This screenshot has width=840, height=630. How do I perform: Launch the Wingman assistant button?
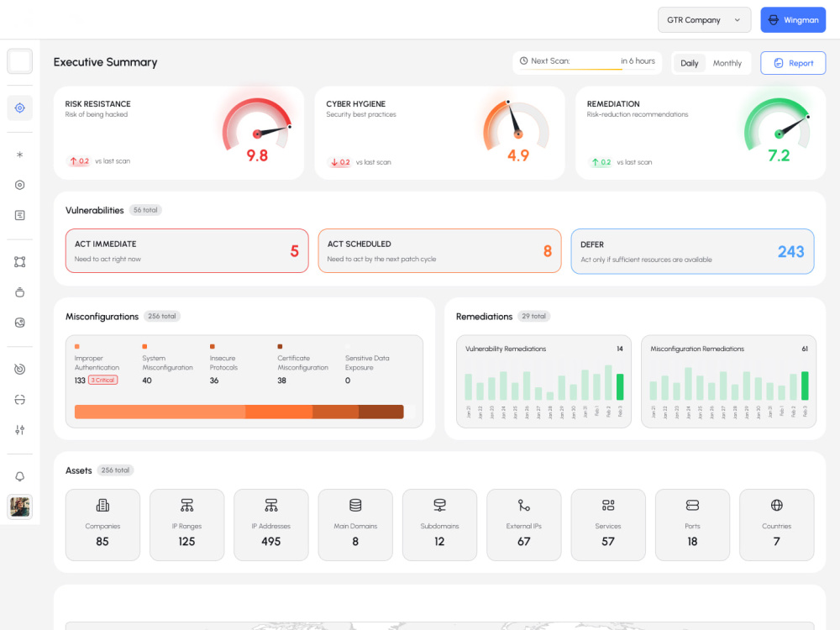point(793,20)
